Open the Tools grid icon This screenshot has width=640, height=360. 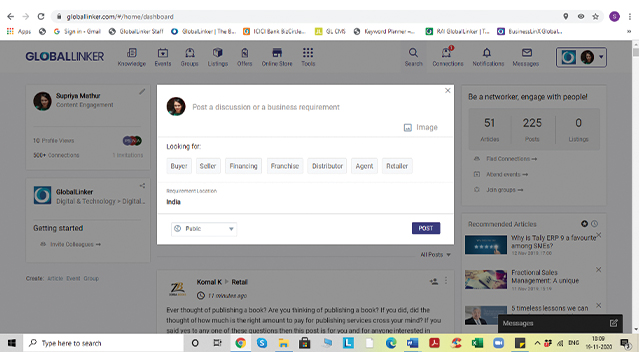click(x=308, y=53)
